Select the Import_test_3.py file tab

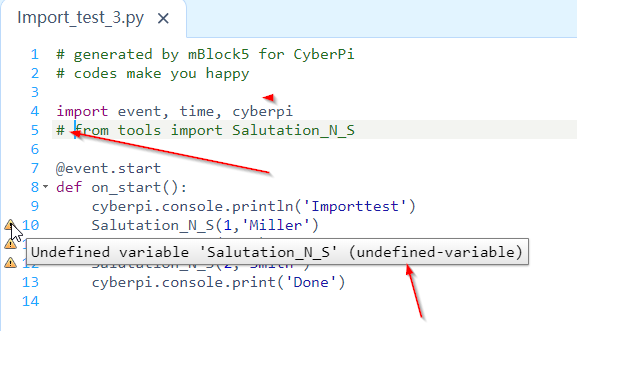click(x=80, y=18)
